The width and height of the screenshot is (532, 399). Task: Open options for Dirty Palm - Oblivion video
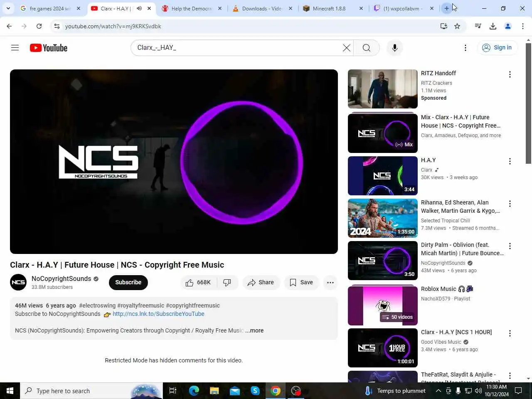click(510, 246)
